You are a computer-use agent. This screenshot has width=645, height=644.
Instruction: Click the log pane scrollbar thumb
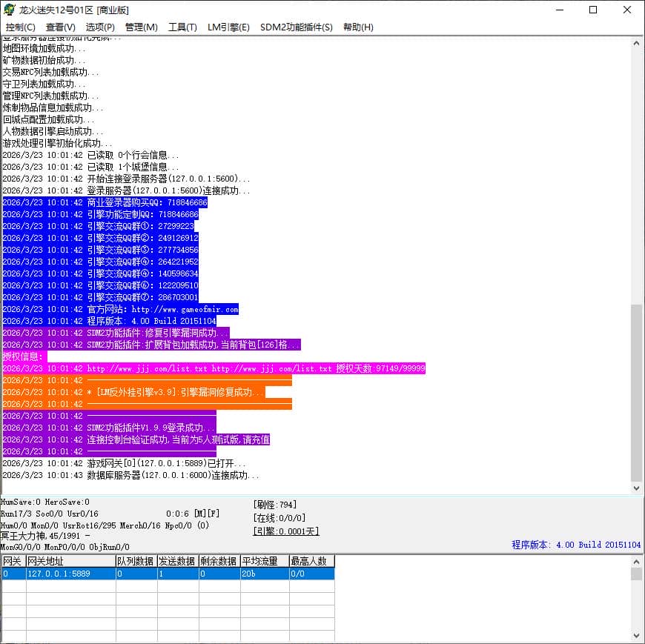click(x=636, y=393)
